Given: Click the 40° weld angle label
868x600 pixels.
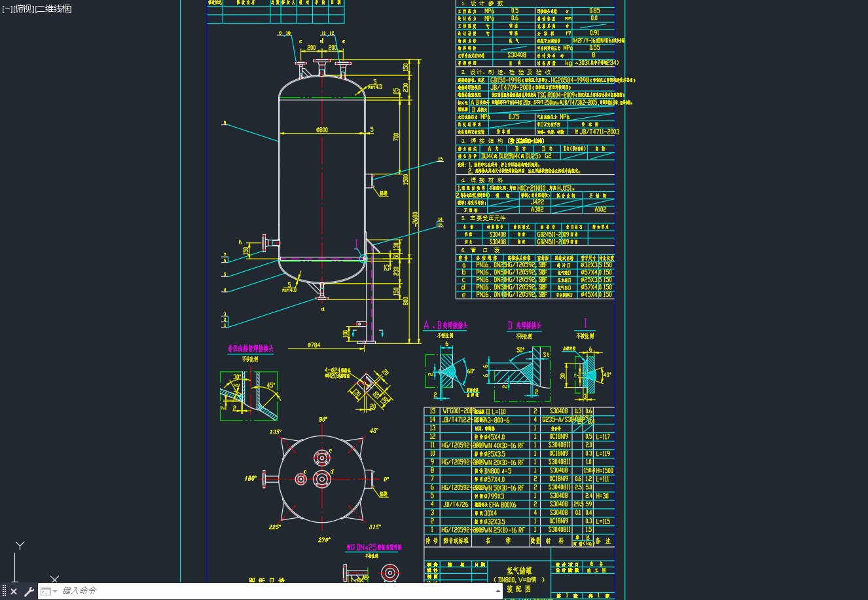Looking at the screenshot, I should tap(607, 375).
